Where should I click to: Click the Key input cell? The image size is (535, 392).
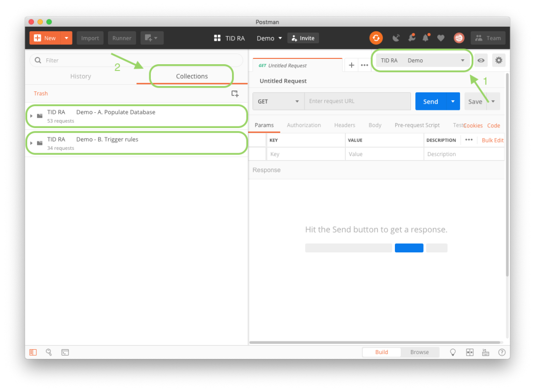click(x=305, y=154)
